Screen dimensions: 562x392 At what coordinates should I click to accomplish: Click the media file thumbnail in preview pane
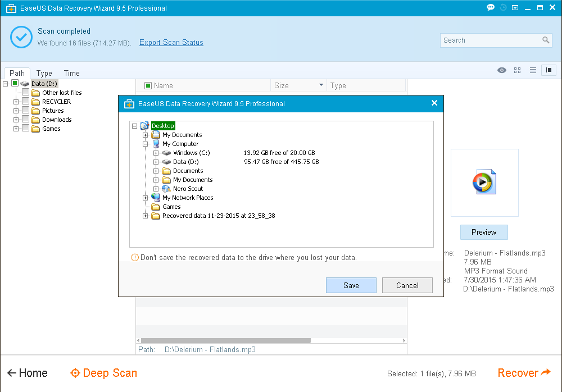[x=484, y=182]
